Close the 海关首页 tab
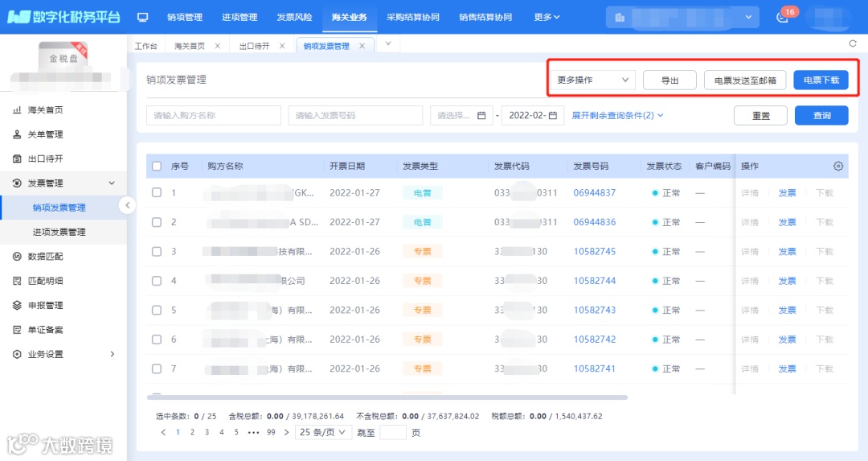The image size is (868, 461). point(218,46)
